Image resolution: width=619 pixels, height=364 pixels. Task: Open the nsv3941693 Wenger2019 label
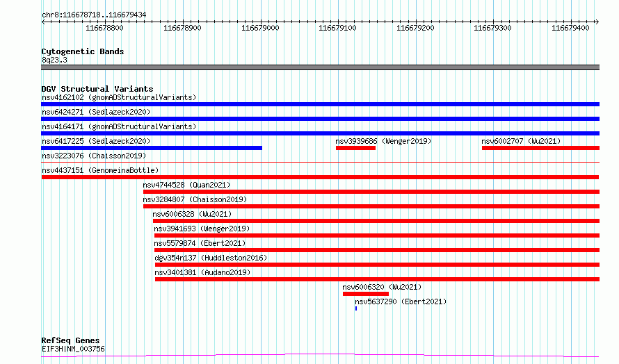202,229
